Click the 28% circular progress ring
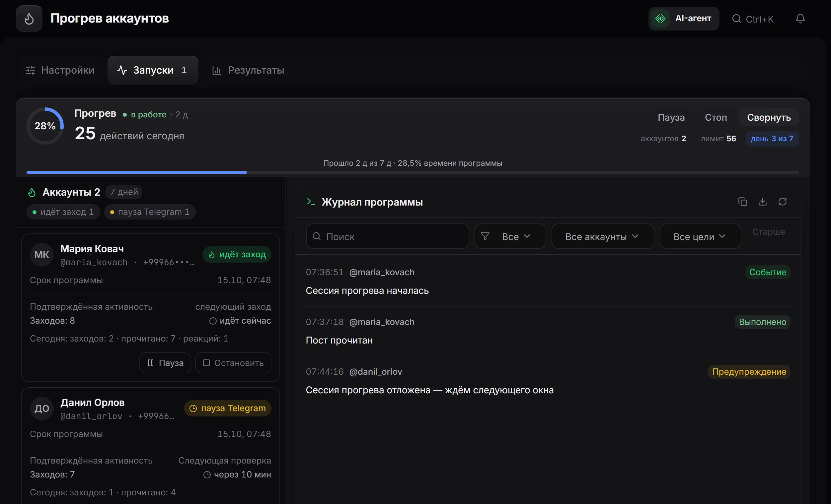This screenshot has width=831, height=504. (45, 126)
